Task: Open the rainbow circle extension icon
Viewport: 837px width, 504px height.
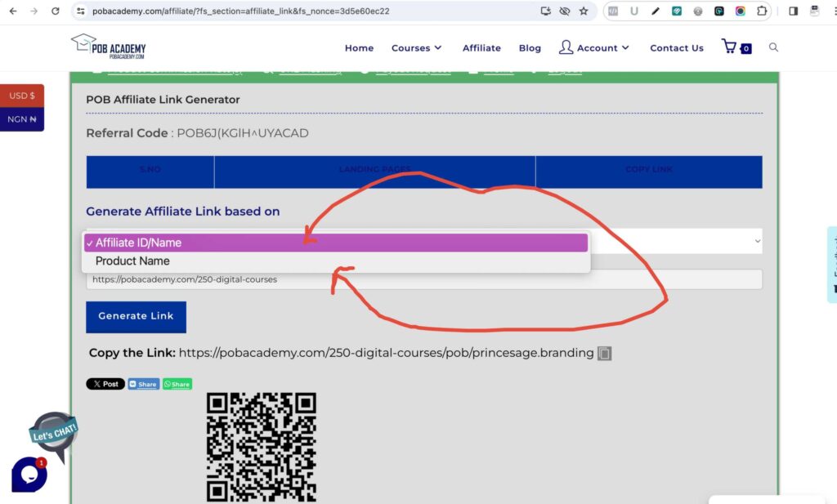Action: [741, 11]
